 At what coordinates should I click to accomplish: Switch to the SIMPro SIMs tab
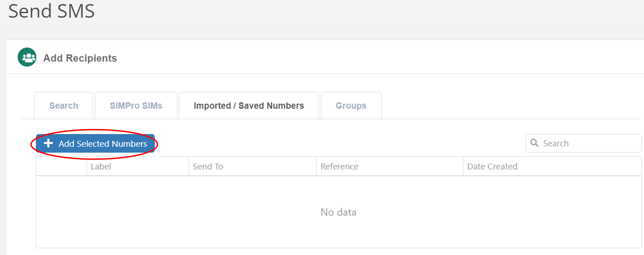136,105
